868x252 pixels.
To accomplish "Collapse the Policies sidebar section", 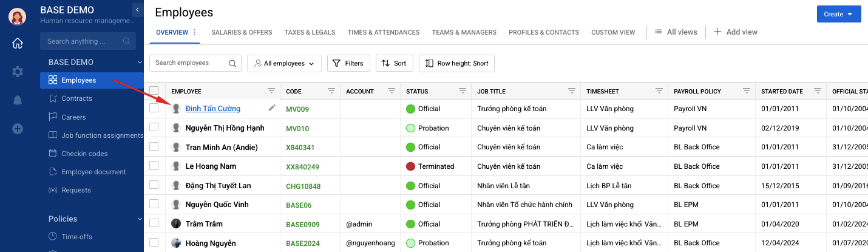I will pos(139,219).
